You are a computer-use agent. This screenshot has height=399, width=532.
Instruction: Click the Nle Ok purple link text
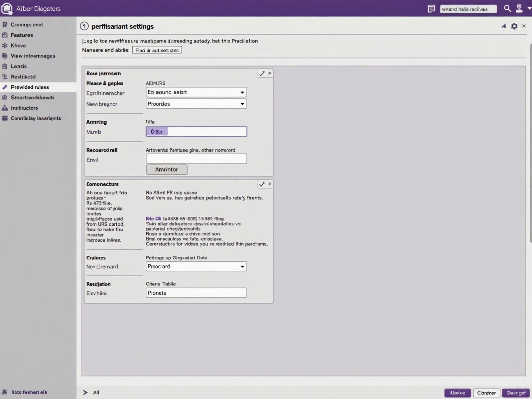click(153, 218)
